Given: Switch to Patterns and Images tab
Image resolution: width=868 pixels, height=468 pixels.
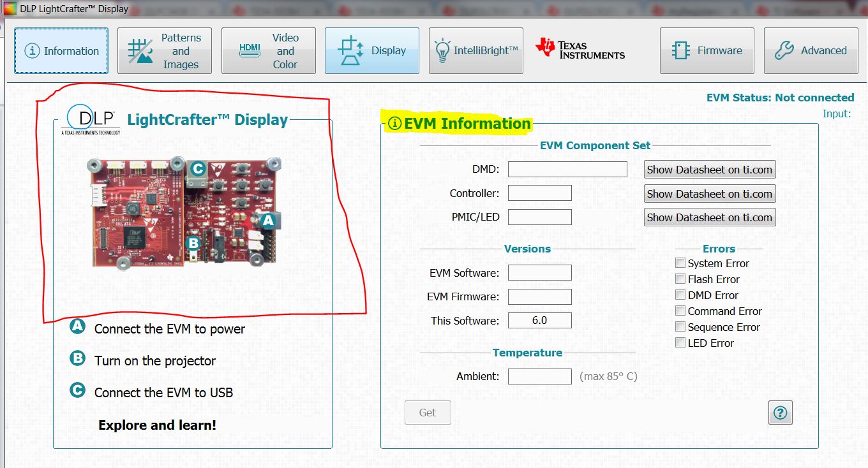Looking at the screenshot, I should coord(165,51).
